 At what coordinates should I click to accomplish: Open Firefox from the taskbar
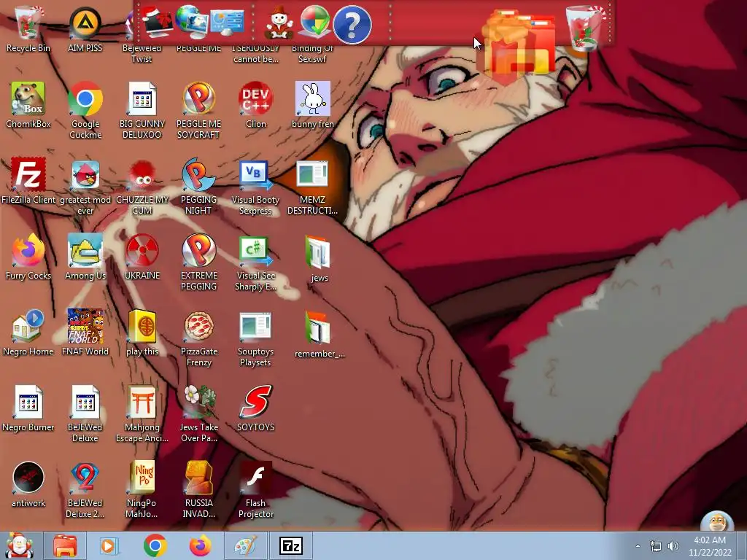(200, 545)
